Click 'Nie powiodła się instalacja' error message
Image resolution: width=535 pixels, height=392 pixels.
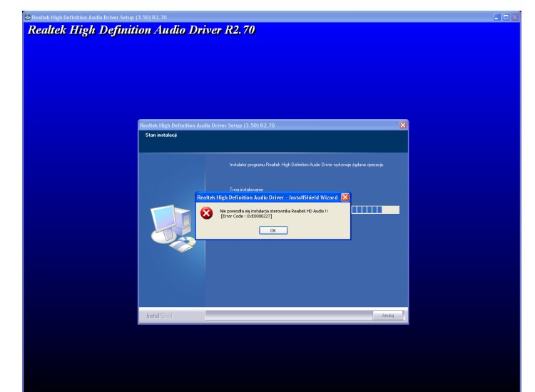click(x=274, y=211)
